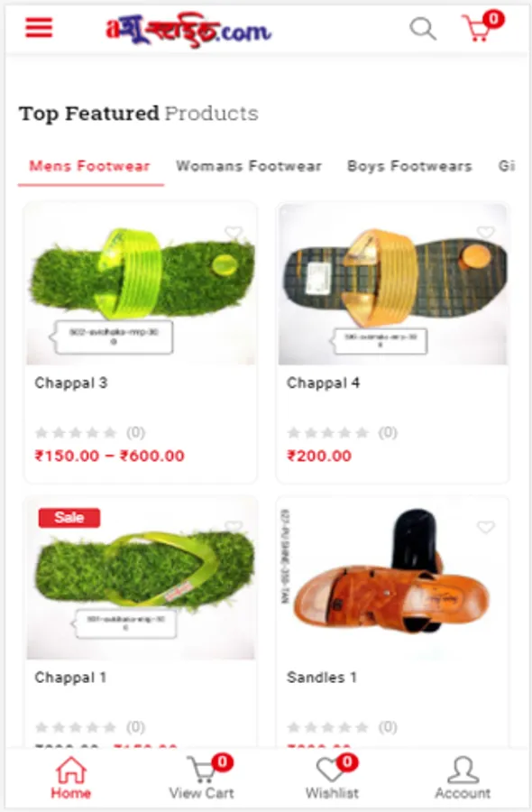
Task: Toggle wishlist heart on Chappal 3
Action: pyautogui.click(x=234, y=233)
